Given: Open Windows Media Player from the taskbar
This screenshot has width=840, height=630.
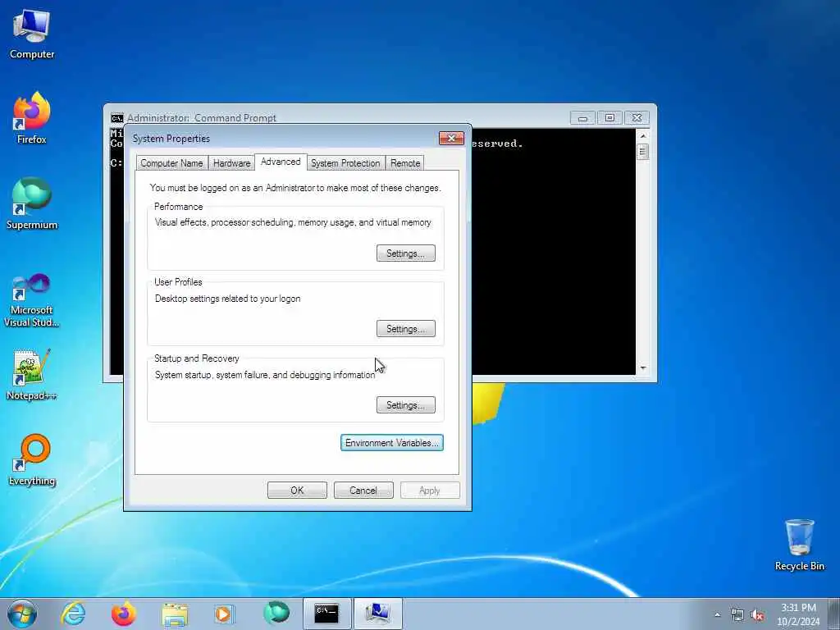Looking at the screenshot, I should [x=224, y=614].
